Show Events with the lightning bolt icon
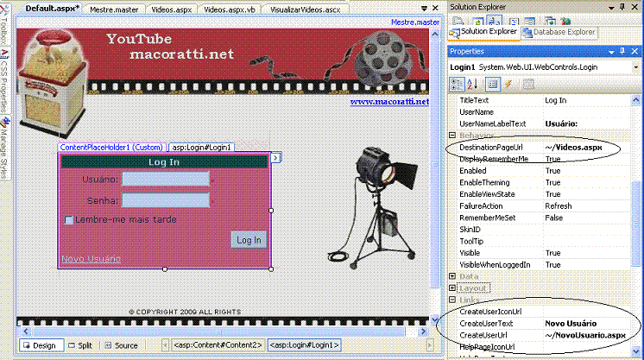The width and height of the screenshot is (644, 360). pyautogui.click(x=508, y=85)
